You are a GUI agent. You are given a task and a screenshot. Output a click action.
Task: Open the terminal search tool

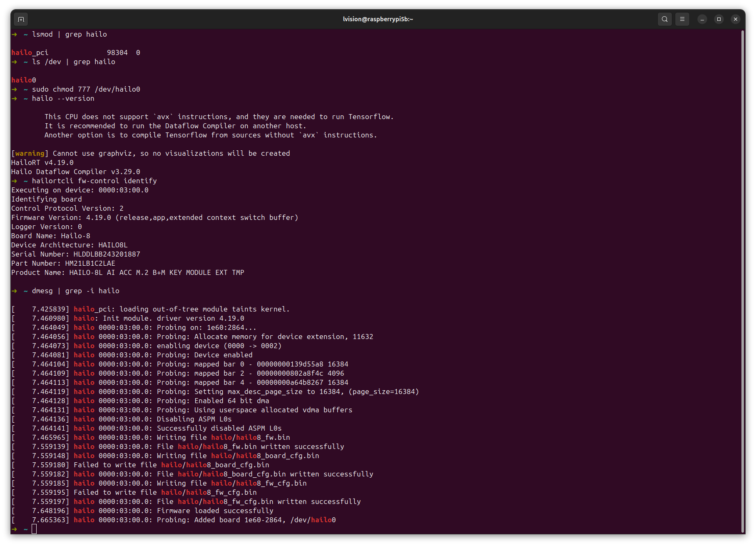pyautogui.click(x=665, y=19)
